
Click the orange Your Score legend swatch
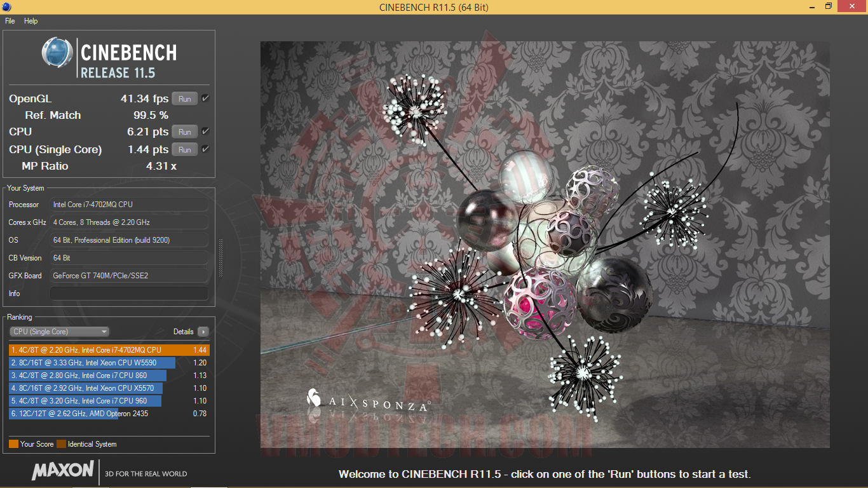click(x=13, y=444)
